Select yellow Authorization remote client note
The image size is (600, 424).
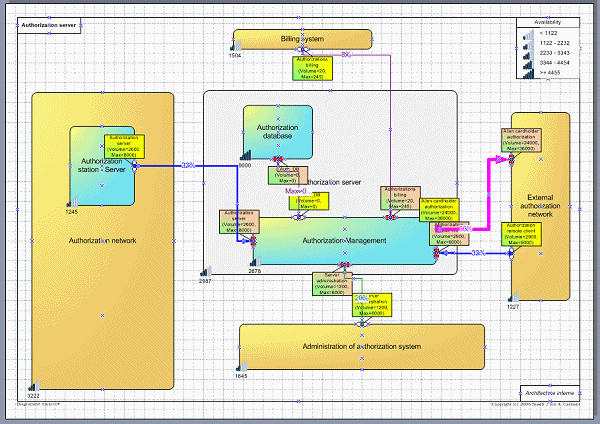point(522,234)
